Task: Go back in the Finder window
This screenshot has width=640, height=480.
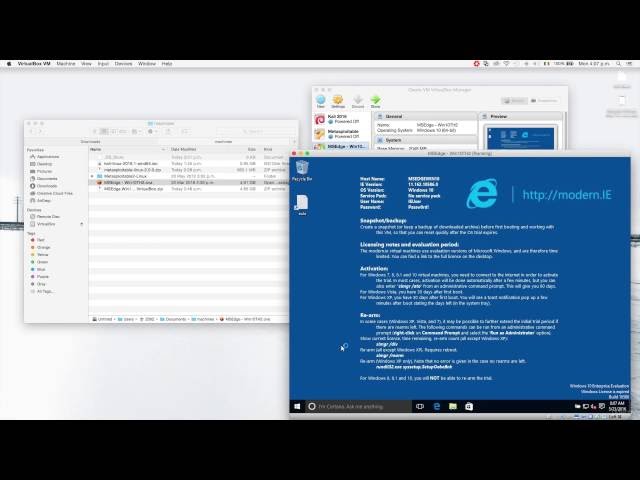Action: click(32, 131)
